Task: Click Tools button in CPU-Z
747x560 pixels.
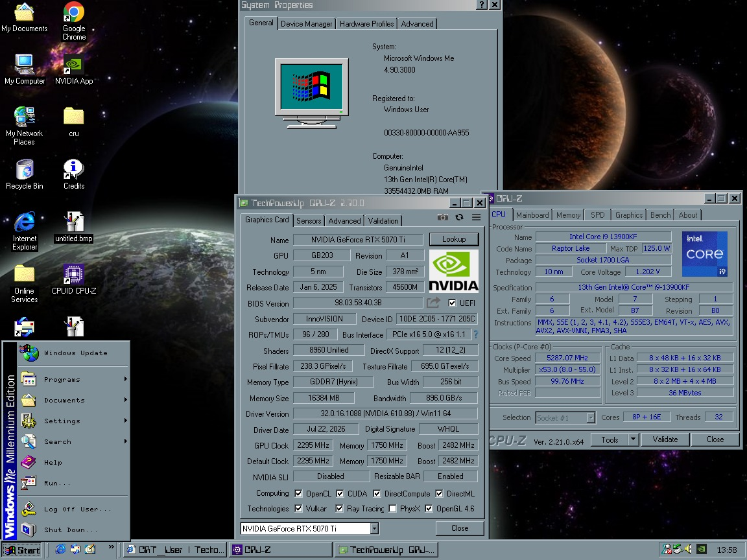Action: [610, 439]
